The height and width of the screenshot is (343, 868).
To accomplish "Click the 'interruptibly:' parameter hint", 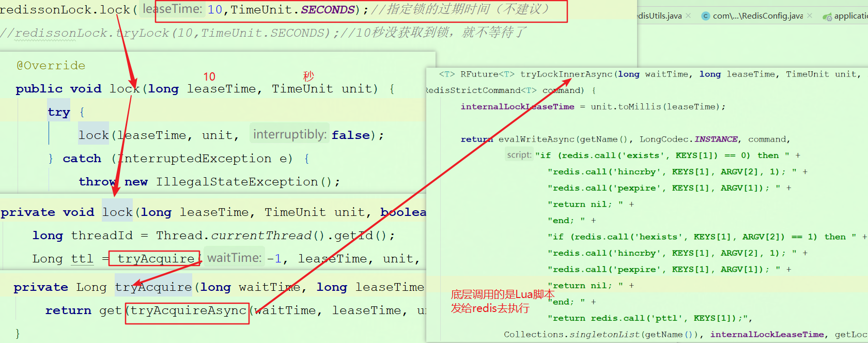I will [290, 134].
